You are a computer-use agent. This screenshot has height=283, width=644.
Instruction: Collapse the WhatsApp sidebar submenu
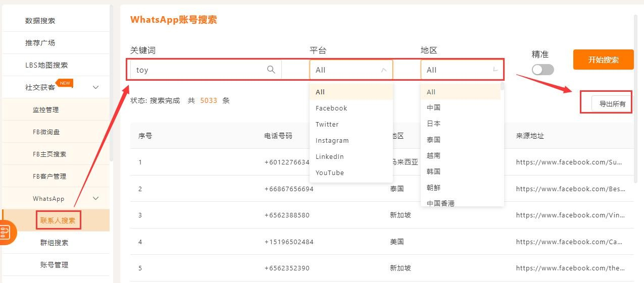coord(96,198)
